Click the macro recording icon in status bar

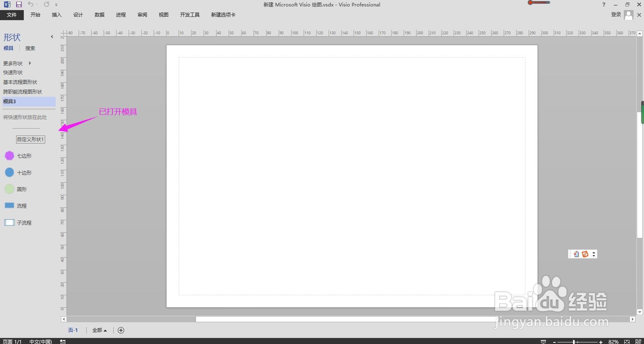63,342
